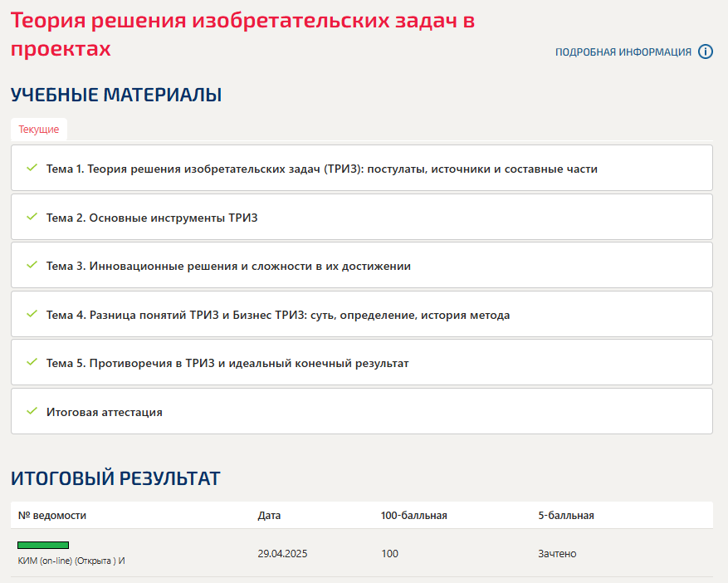This screenshot has width=728, height=583.
Task: Click green checkmark for Тема 2
Action: point(32,217)
